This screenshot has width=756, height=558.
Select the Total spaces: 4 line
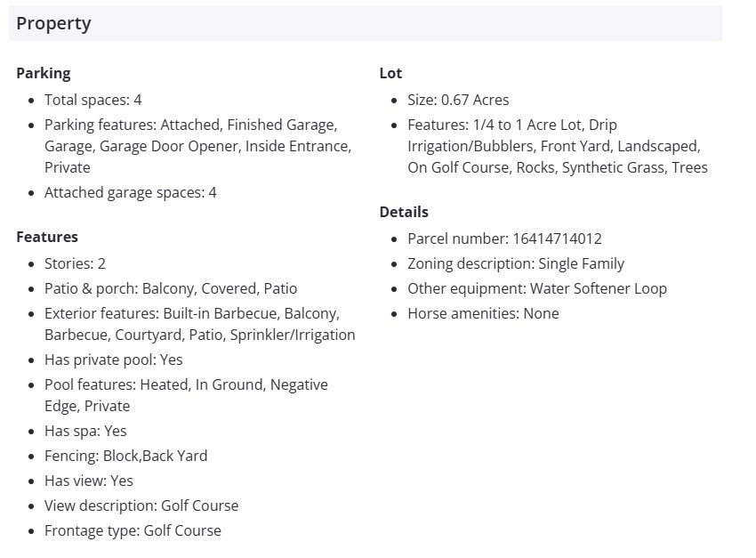93,100
